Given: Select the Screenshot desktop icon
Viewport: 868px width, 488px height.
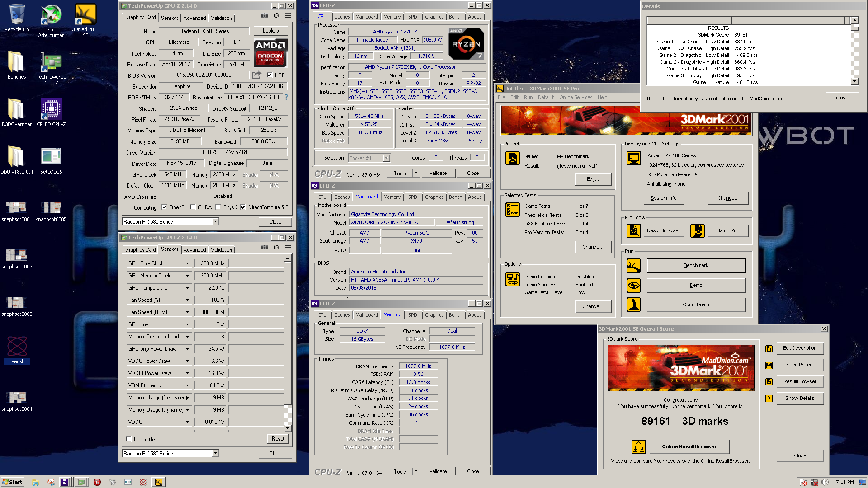Looking at the screenshot, I should 17,350.
